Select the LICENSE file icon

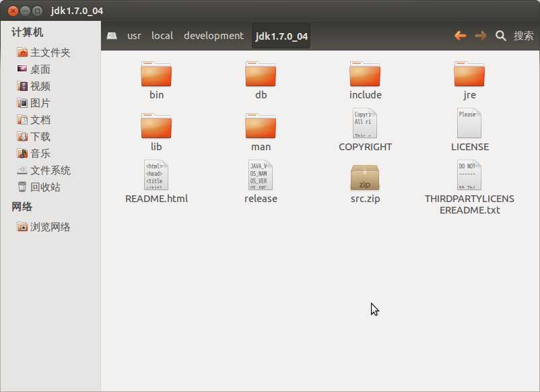pyautogui.click(x=469, y=123)
